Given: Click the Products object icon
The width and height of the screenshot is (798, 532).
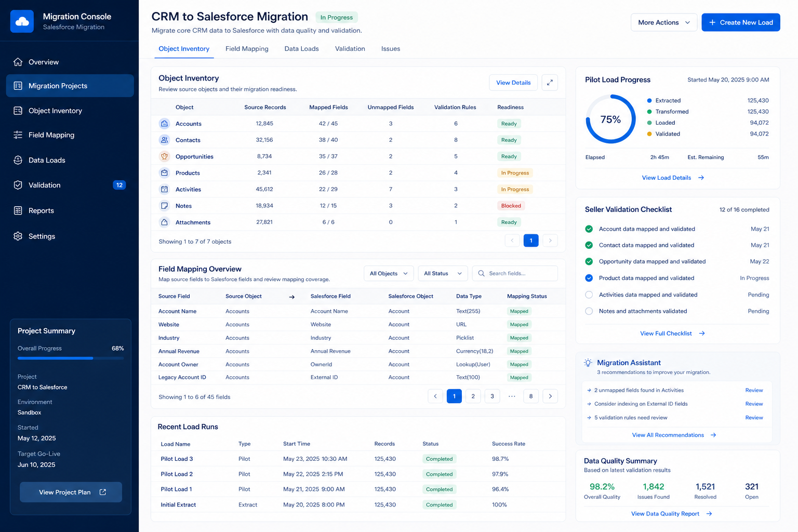Looking at the screenshot, I should pyautogui.click(x=164, y=173).
